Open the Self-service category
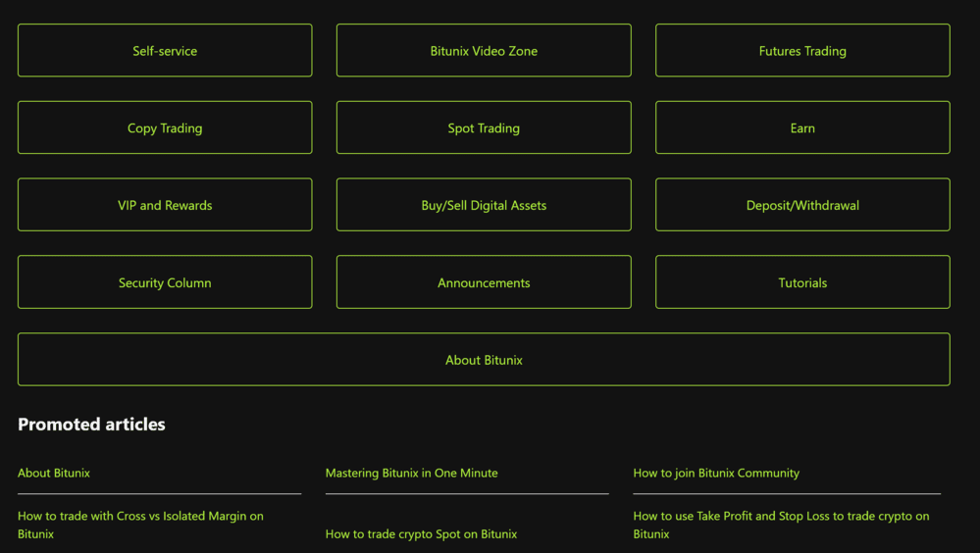The image size is (980, 553). click(165, 51)
